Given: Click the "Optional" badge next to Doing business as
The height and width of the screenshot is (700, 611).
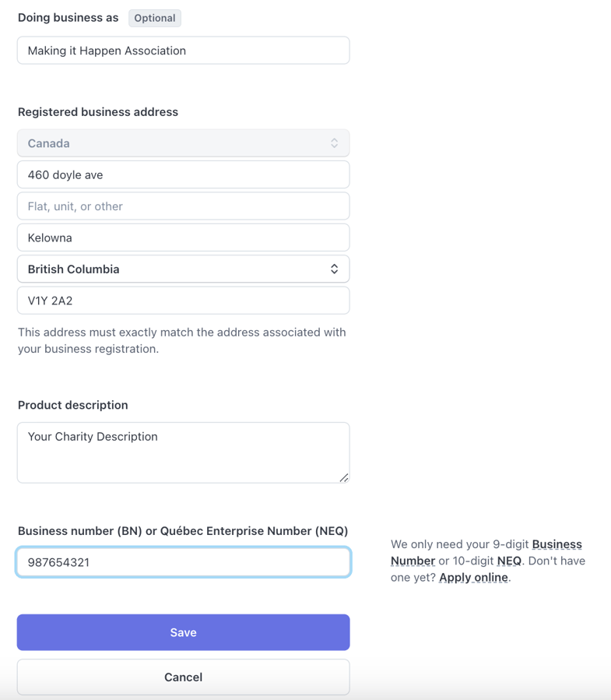Looking at the screenshot, I should point(154,17).
